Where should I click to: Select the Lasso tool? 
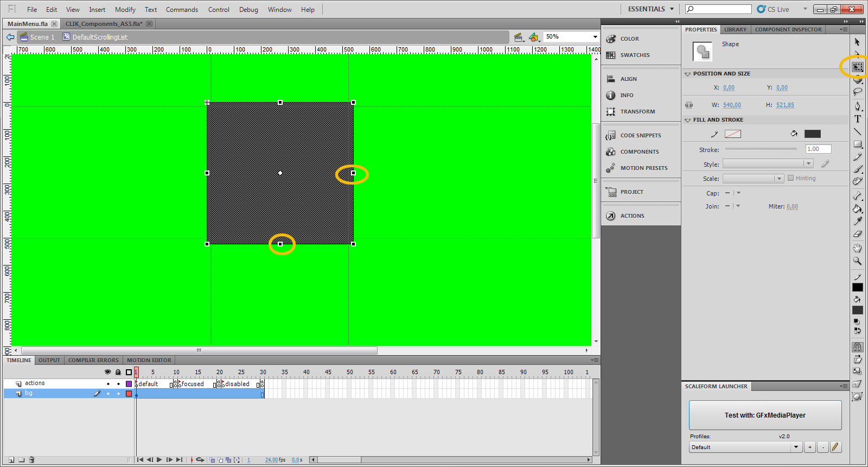(857, 92)
